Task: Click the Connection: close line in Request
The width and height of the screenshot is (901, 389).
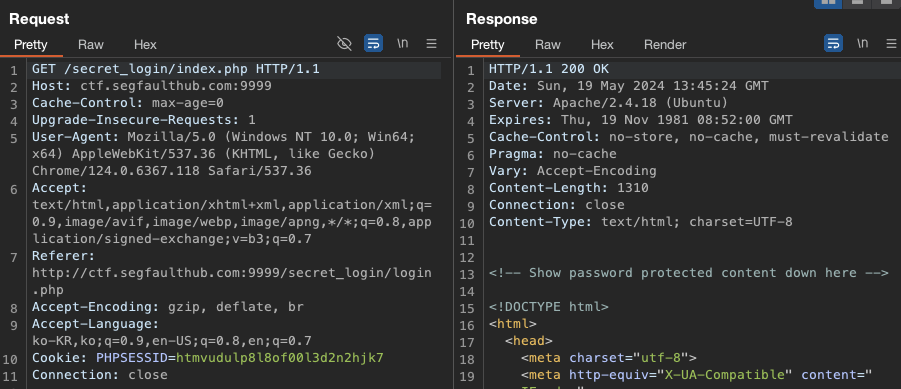Action: click(99, 375)
